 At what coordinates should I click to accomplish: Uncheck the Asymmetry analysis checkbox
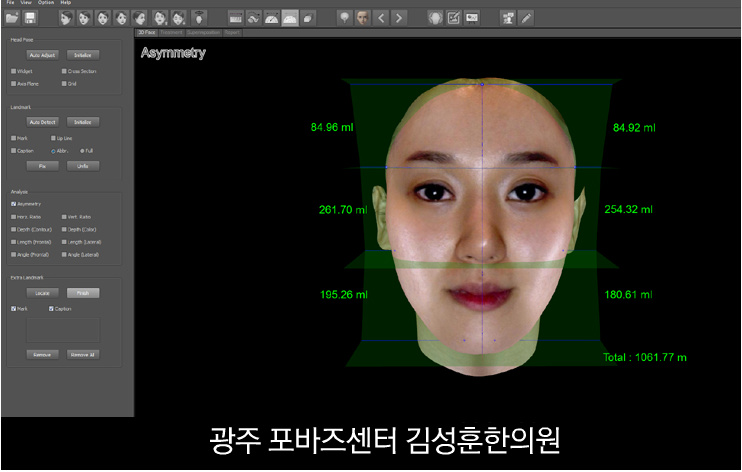click(x=14, y=204)
